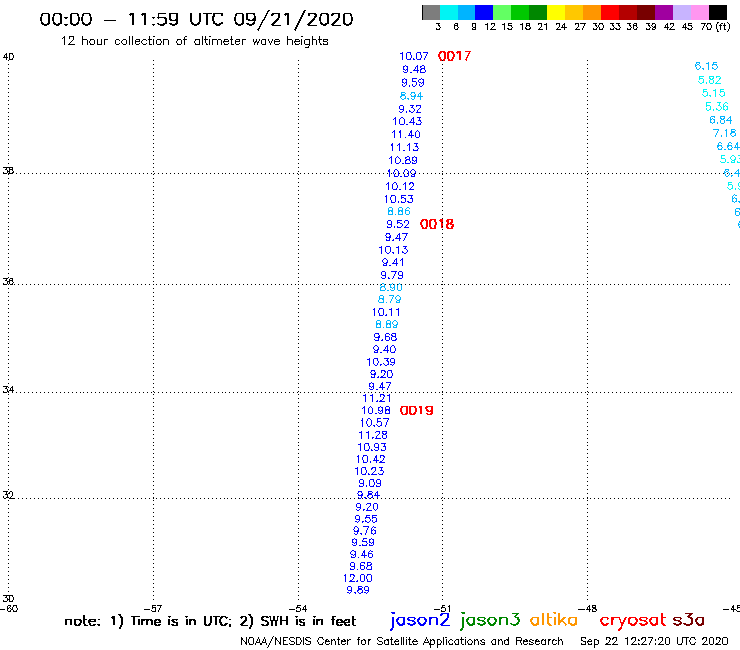Click the 11.21 wave height value
Viewport: 740px width, 650px height.
pyautogui.click(x=377, y=398)
